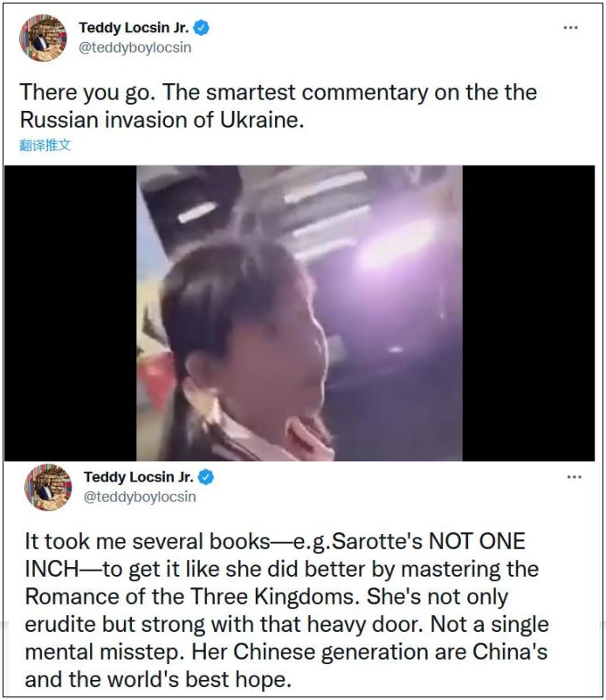This screenshot has width=606, height=700.
Task: Click the word Ukraine in first tweet
Action: [262, 120]
